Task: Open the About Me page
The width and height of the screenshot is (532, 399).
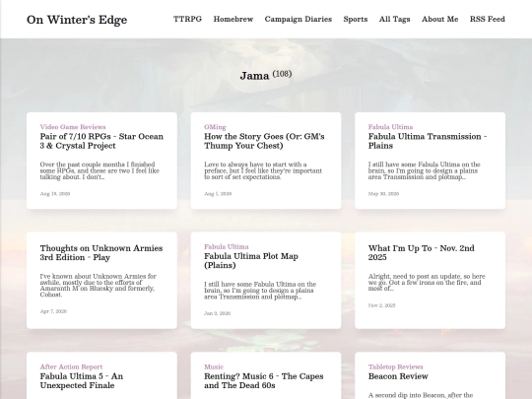Action: click(x=439, y=19)
